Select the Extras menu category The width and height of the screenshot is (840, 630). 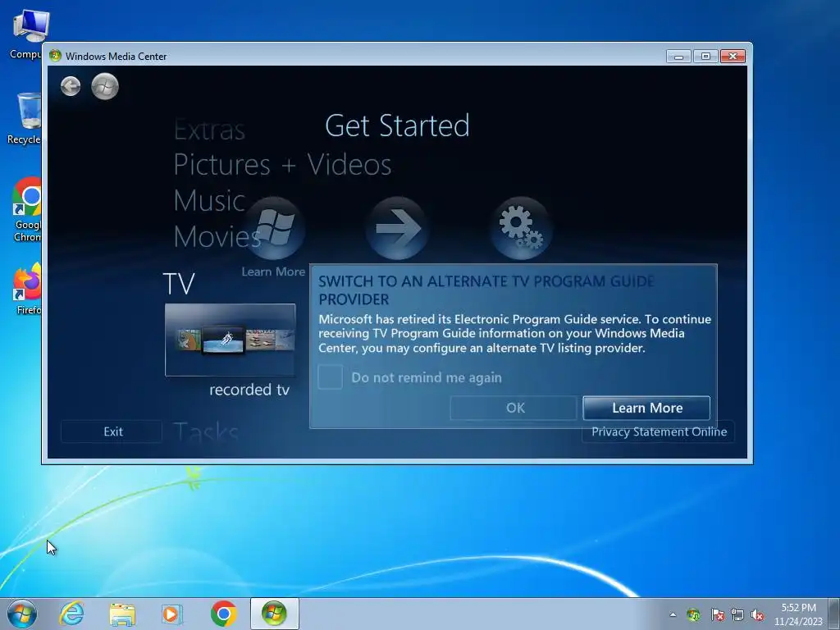[x=209, y=130]
